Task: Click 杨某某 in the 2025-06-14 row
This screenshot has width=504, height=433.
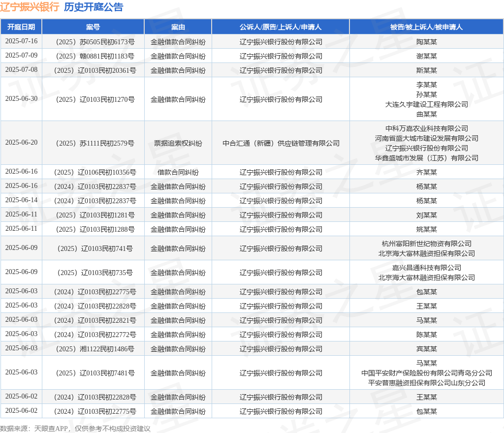Action: [427, 201]
